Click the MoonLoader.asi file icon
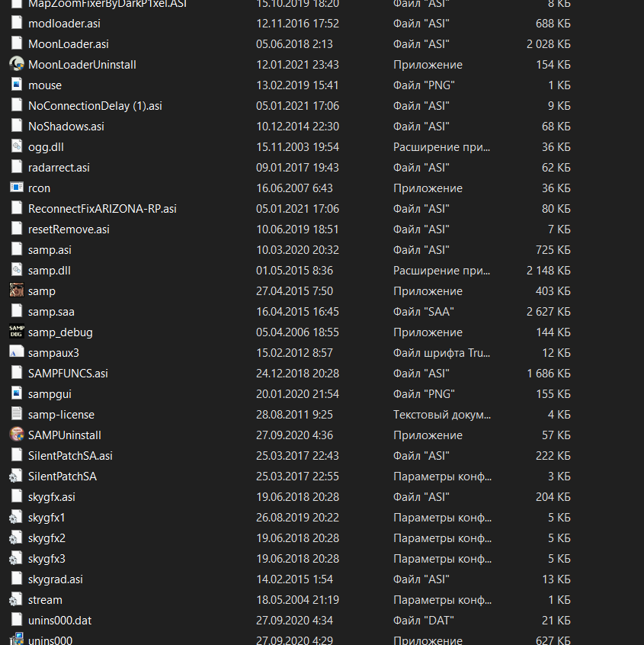 [x=17, y=43]
